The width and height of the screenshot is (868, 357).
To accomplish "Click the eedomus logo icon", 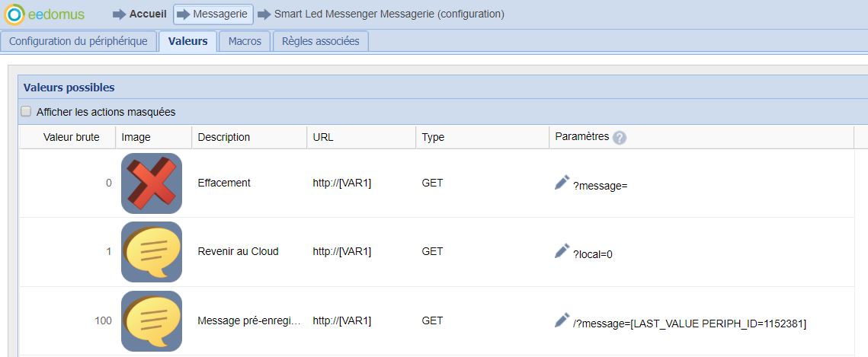I will point(14,14).
